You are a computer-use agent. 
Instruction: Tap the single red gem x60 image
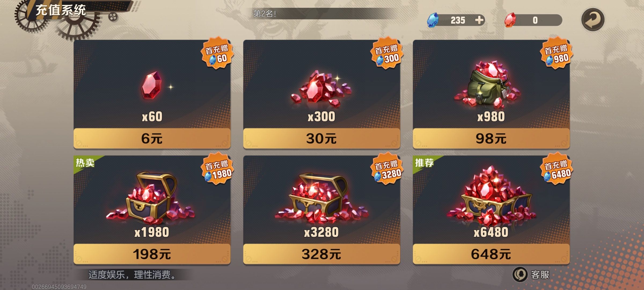coord(152,85)
